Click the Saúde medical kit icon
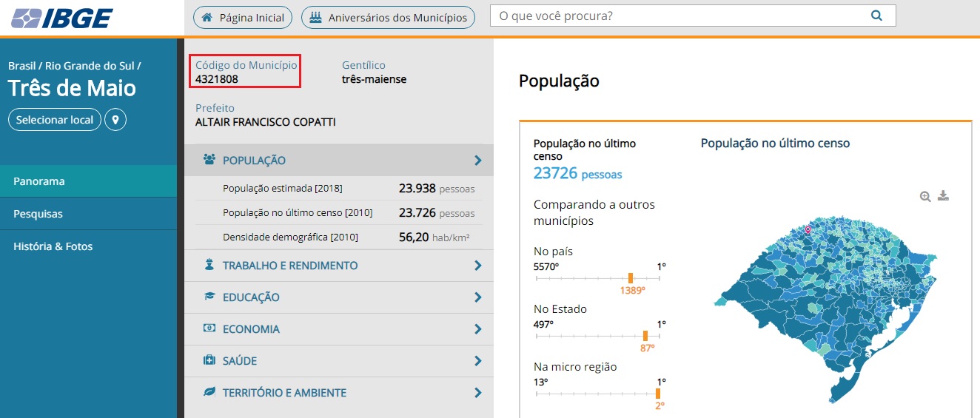The height and width of the screenshot is (418, 980). 209,360
